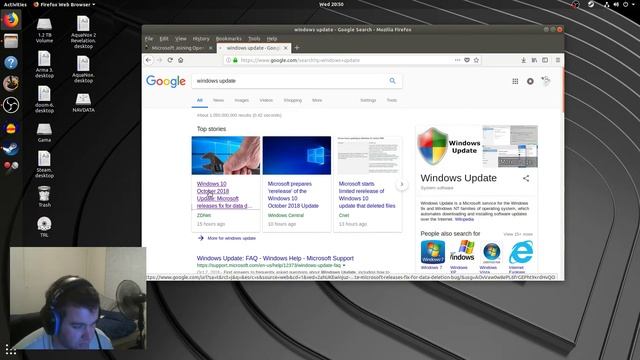
Task: Save page to Pocket
Action: tap(467, 60)
